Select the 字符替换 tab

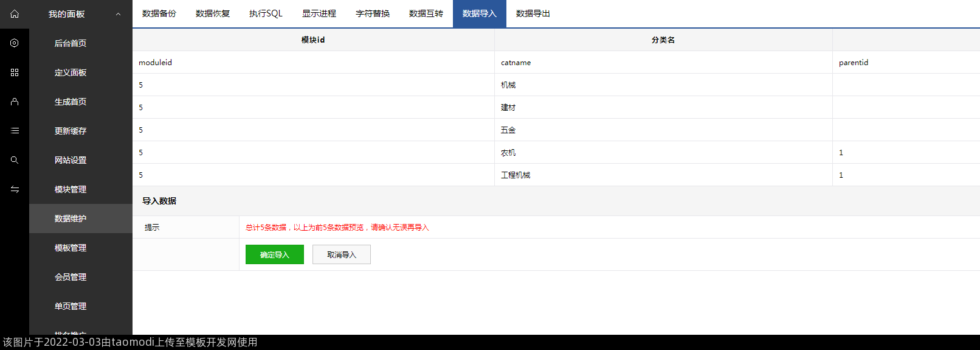[x=373, y=13]
